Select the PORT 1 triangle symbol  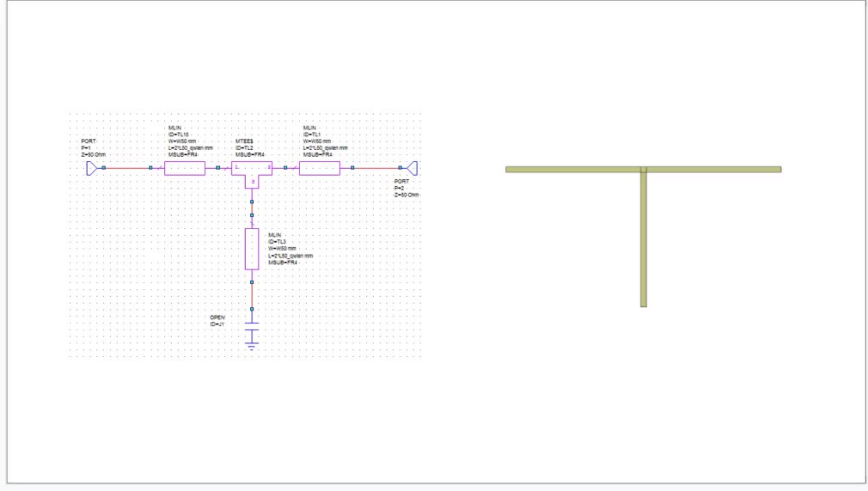91,168
